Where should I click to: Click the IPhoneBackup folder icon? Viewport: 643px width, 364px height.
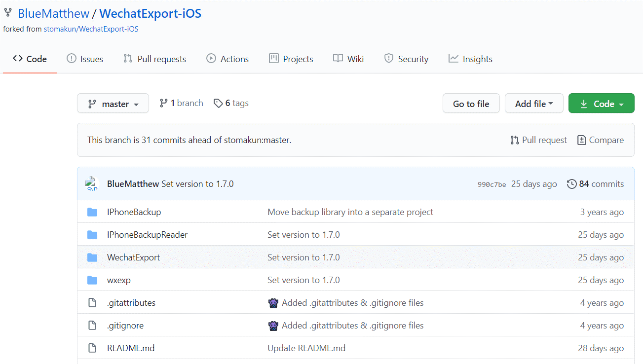coord(92,212)
